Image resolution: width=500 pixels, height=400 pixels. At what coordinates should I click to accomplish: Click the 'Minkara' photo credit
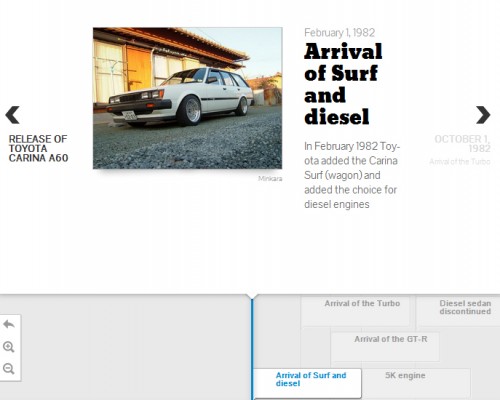[270, 179]
